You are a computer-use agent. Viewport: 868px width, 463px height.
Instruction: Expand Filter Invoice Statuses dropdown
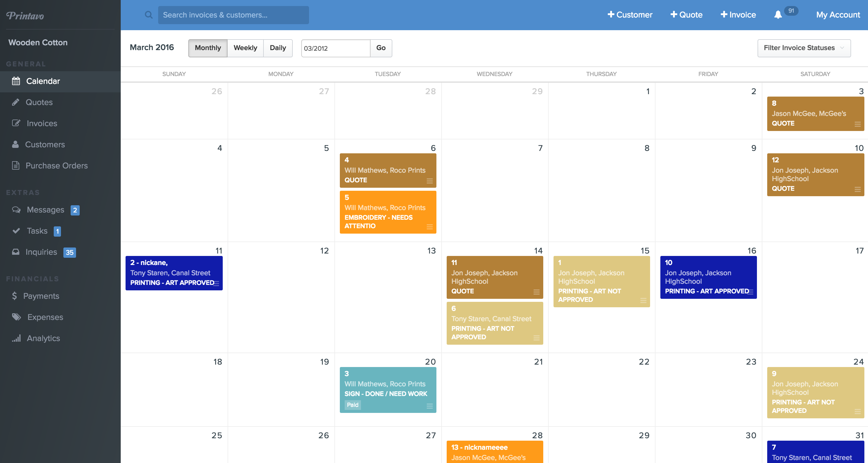coord(804,48)
